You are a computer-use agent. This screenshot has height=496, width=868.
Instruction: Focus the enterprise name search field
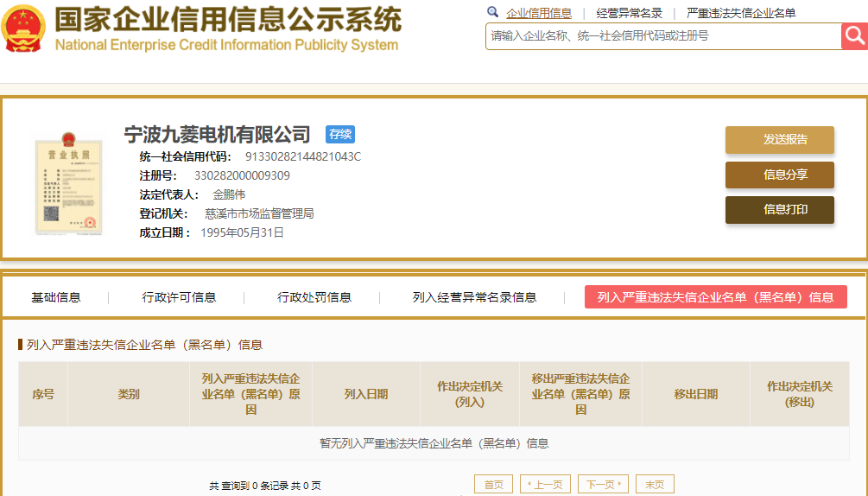tap(663, 36)
